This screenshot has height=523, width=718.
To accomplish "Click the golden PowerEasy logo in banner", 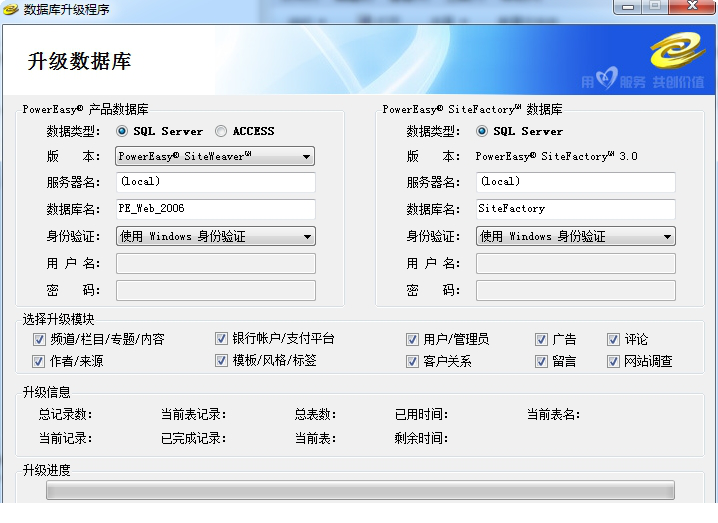I will point(678,49).
